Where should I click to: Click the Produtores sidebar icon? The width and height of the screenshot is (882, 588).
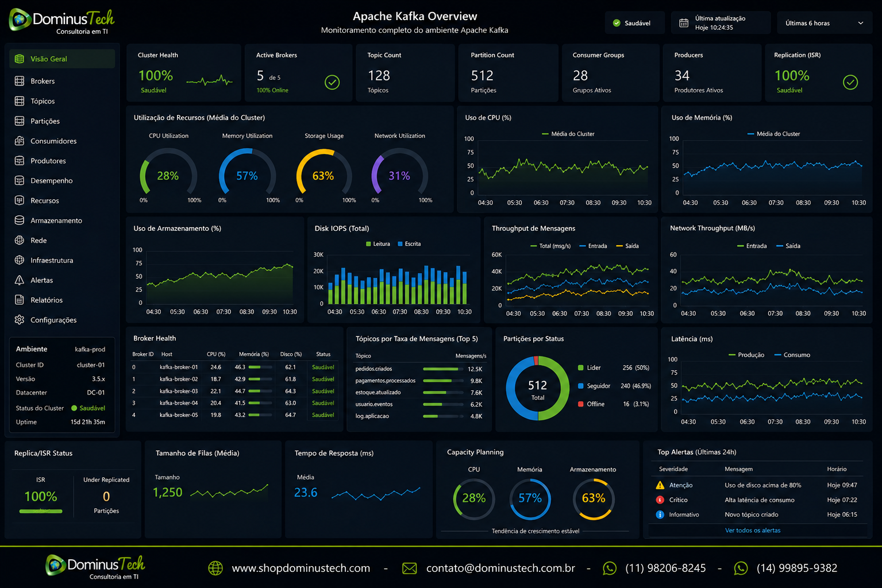click(x=20, y=161)
